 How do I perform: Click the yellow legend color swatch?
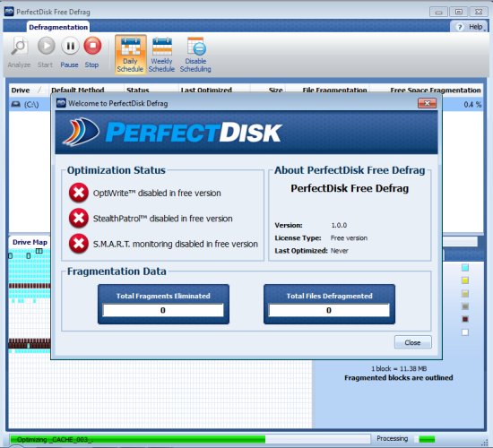point(465,280)
